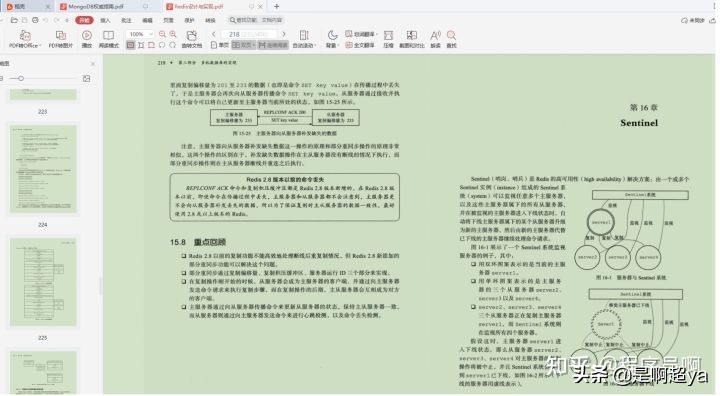Toggle 单页 single page layout

pos(219,45)
